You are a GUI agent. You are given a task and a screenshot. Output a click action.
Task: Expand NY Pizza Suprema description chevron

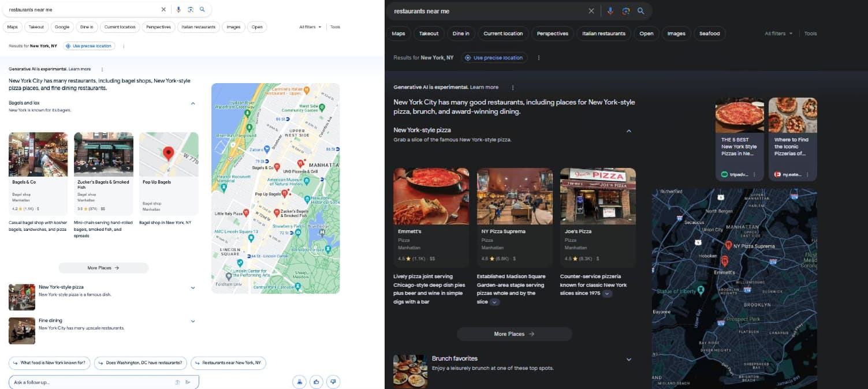point(494,302)
